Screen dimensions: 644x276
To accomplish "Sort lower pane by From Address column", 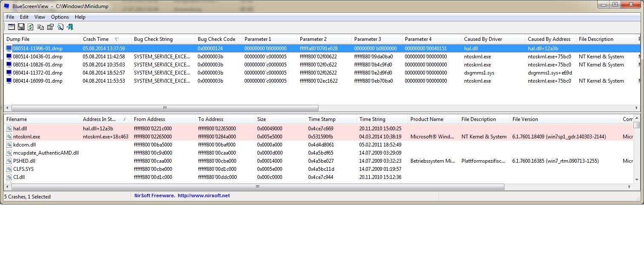I will pos(163,119).
